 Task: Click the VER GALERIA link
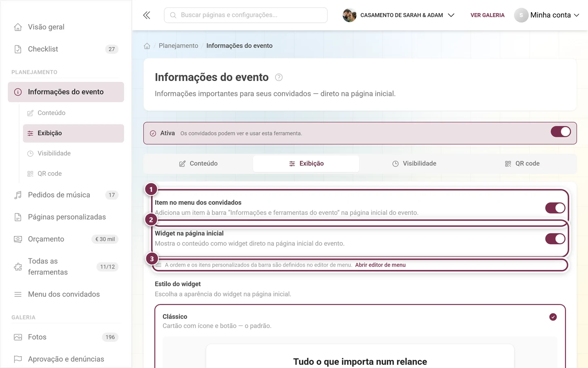click(488, 15)
